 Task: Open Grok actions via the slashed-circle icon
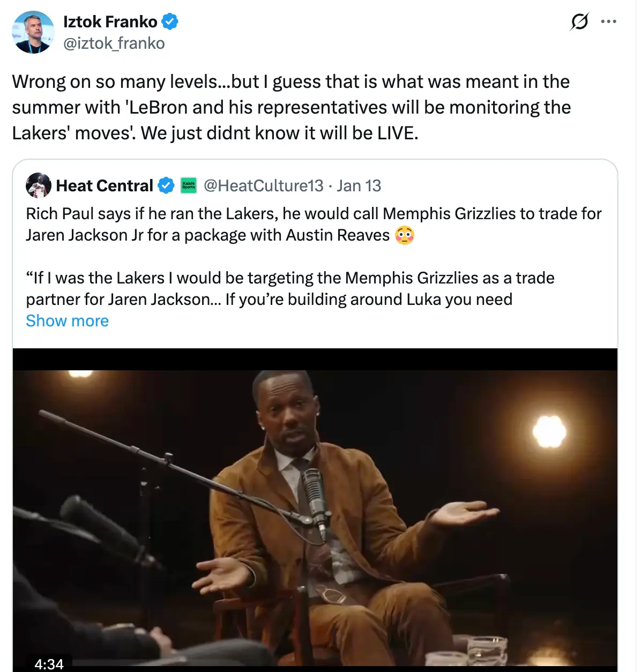click(579, 22)
